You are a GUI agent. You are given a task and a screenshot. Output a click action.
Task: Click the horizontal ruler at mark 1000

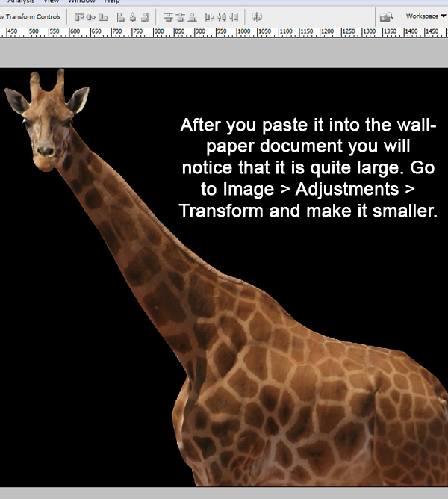tap(244, 32)
